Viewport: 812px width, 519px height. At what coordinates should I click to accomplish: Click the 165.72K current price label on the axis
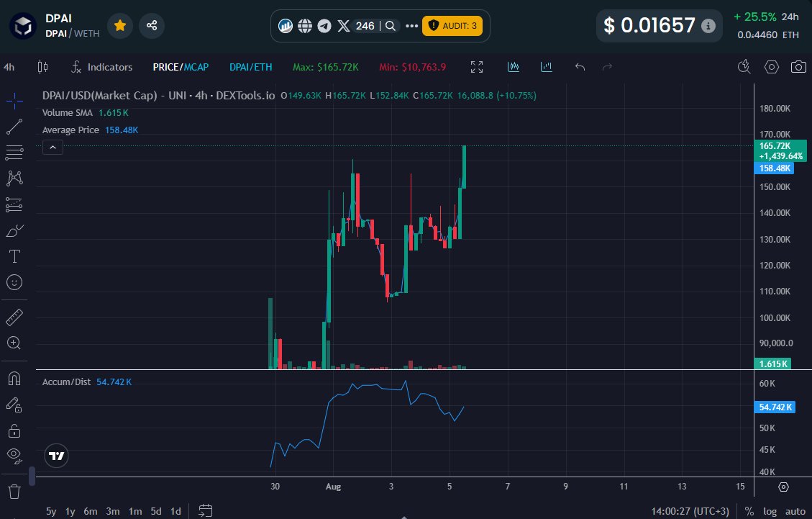click(780, 151)
